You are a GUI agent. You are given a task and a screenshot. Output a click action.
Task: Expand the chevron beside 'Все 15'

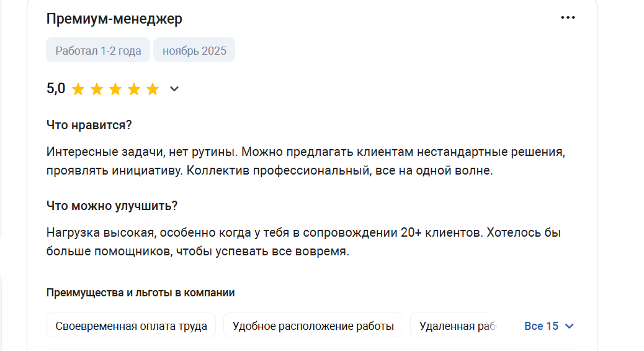tap(570, 326)
